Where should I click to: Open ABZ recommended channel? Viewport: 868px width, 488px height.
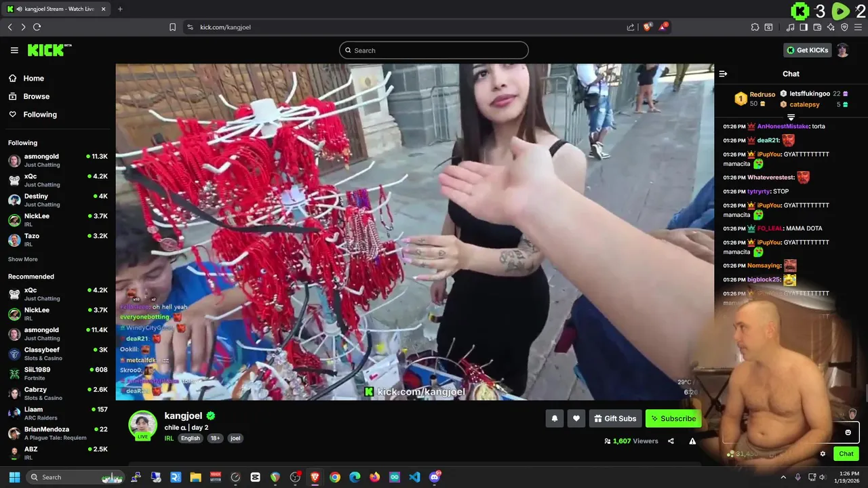point(58,453)
